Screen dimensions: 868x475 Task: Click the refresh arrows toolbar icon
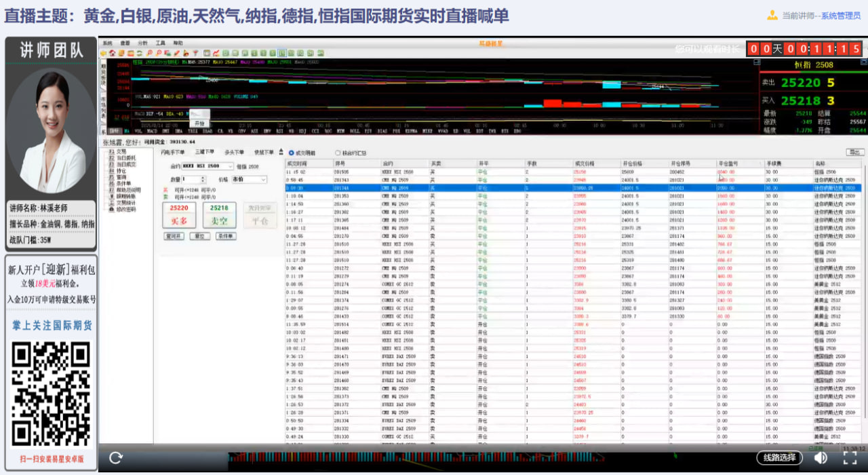140,53
